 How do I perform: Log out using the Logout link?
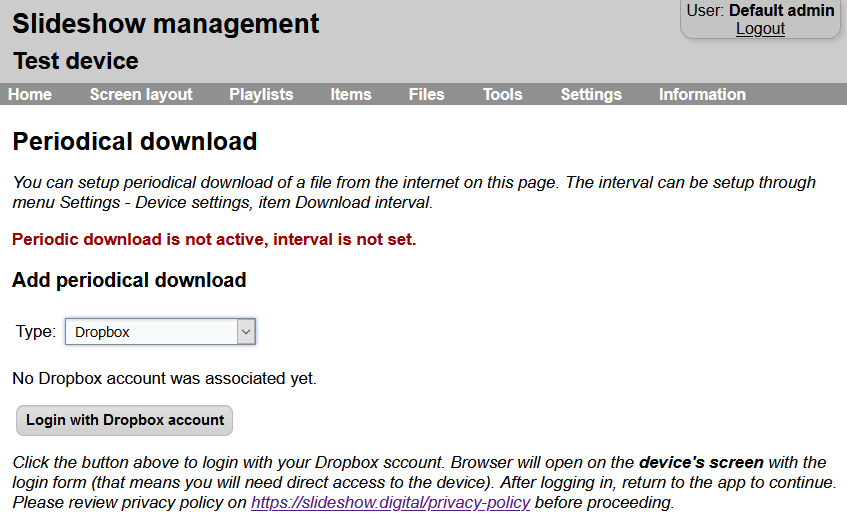point(760,29)
